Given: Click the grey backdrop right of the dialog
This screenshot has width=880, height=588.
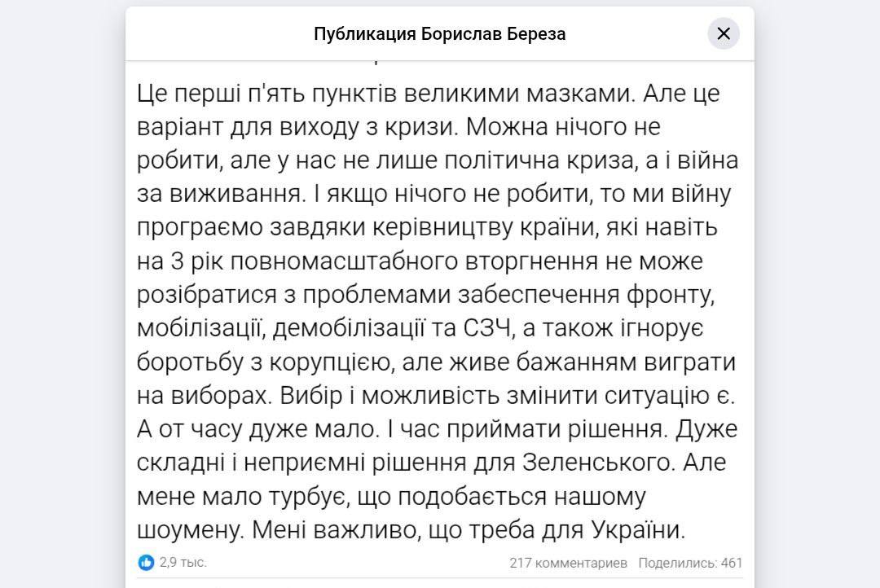Looking at the screenshot, I should click(823, 293).
